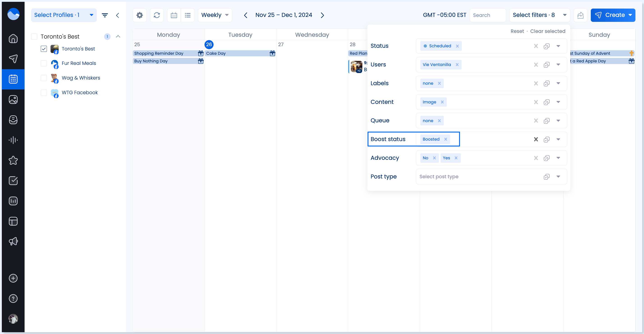
Task: Open the Thursday post thumbnail
Action: click(x=356, y=66)
